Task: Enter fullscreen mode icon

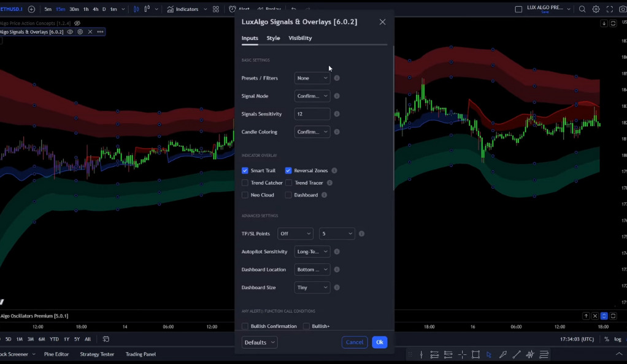Action: [x=609, y=9]
